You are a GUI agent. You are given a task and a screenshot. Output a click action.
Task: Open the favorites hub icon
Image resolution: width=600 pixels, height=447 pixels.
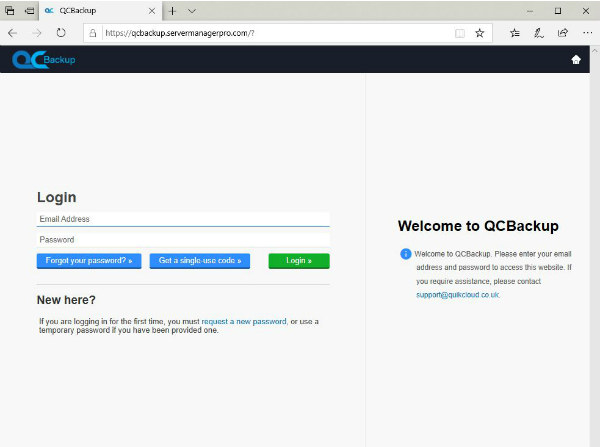point(515,33)
